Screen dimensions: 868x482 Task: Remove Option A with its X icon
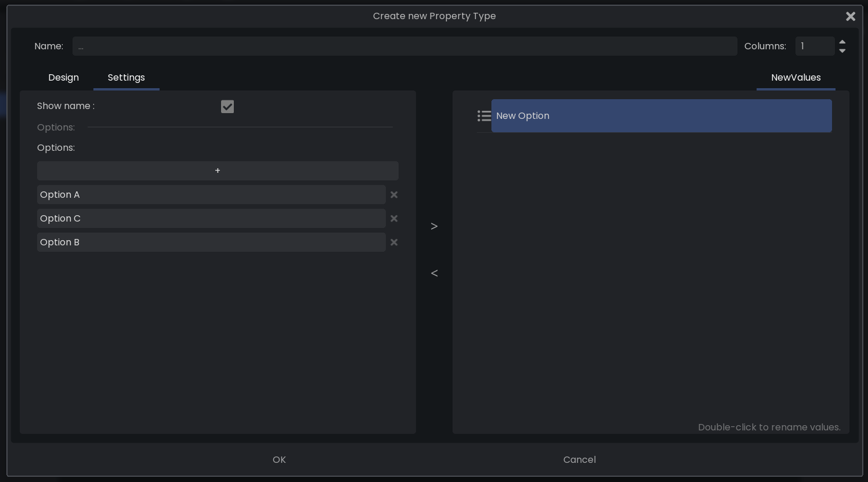pos(394,195)
